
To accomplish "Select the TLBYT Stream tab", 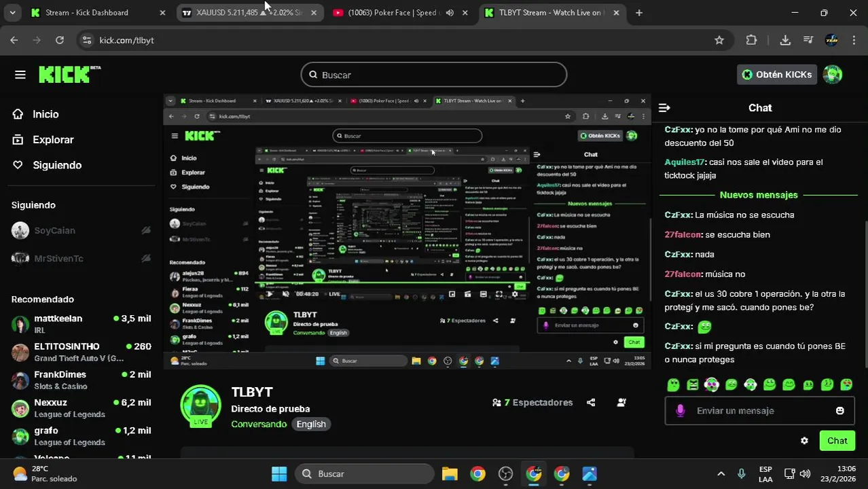I will coord(550,13).
